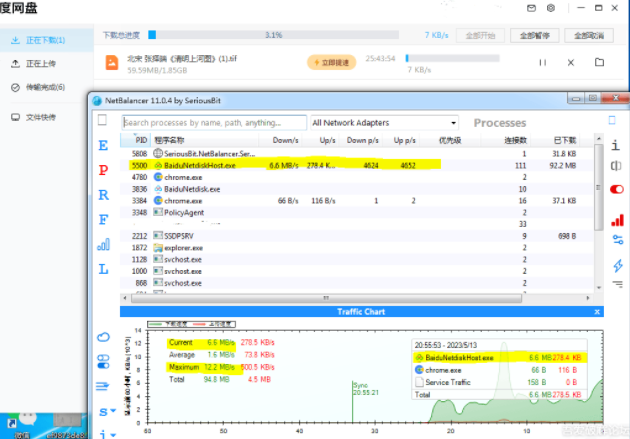Screen dimensions: 630x439
Task: Click the red P sidebar icon
Action: (103, 168)
